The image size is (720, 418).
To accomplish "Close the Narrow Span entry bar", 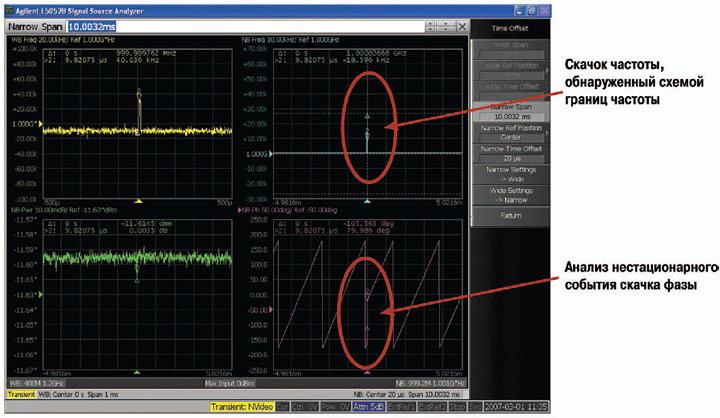I will click(x=462, y=27).
